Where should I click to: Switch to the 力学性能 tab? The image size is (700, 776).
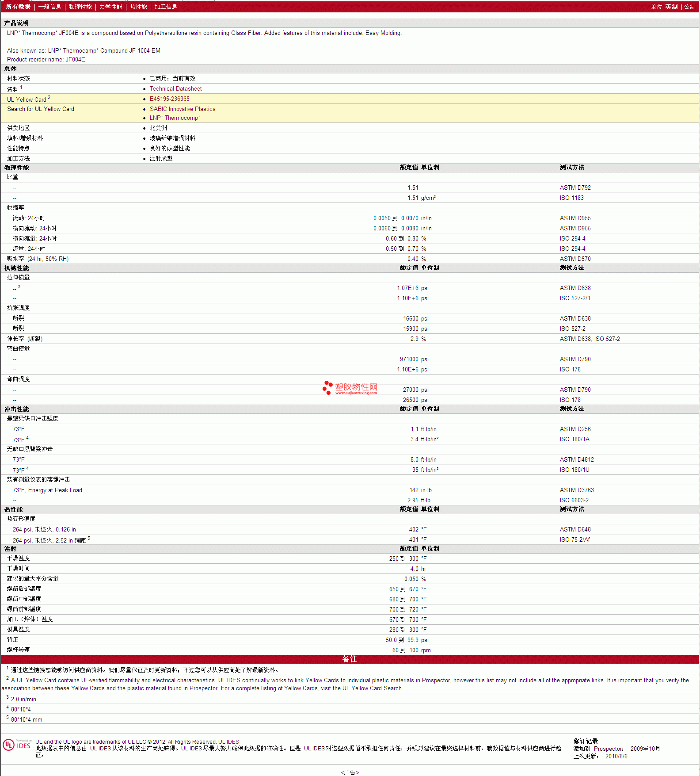coord(110,7)
